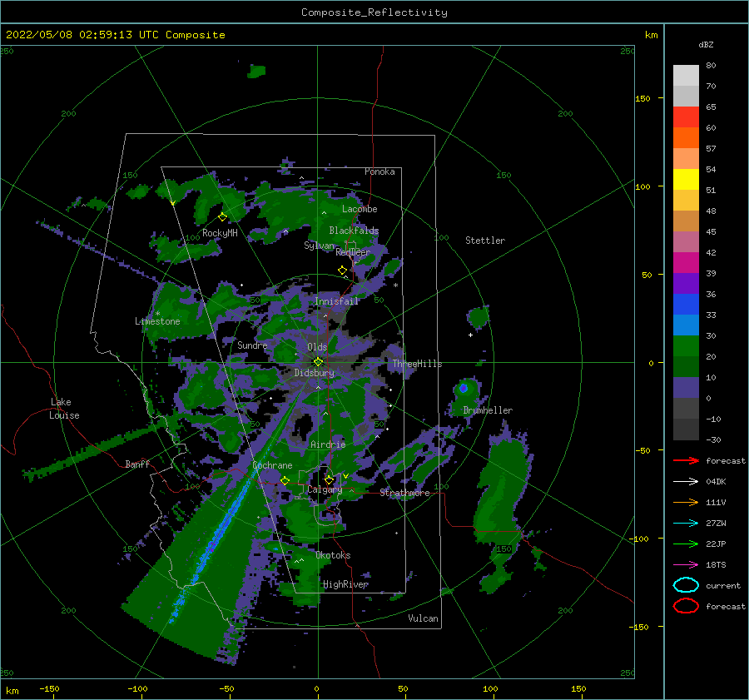Click the Cochrane label
This screenshot has height=700, width=749.
pos(272,465)
